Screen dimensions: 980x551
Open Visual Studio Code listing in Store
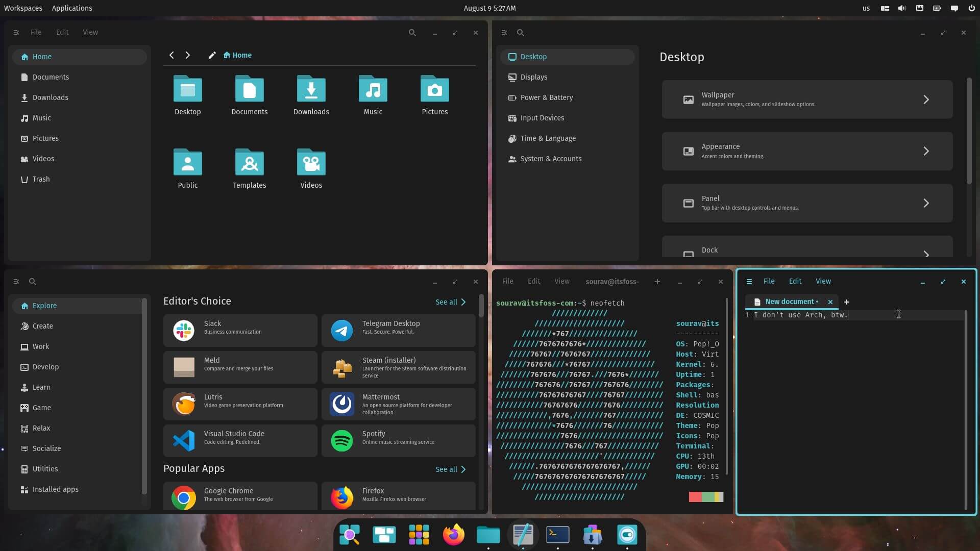click(x=240, y=440)
